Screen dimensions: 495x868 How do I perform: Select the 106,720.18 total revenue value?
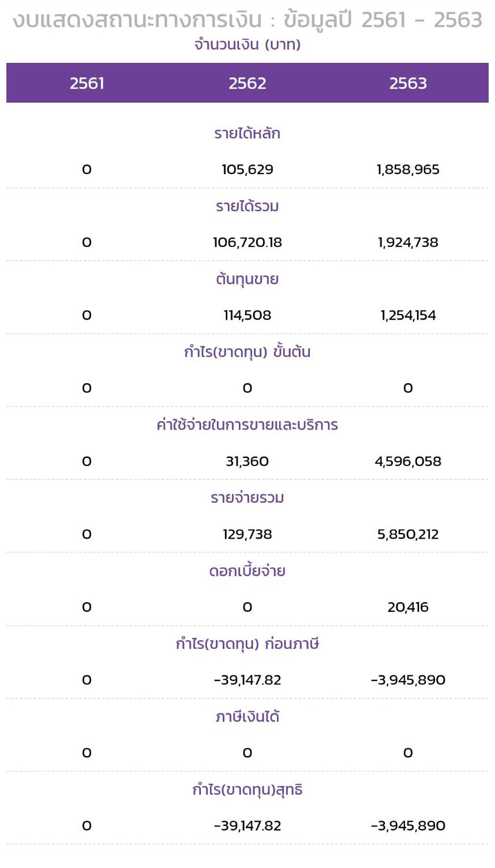point(247,242)
